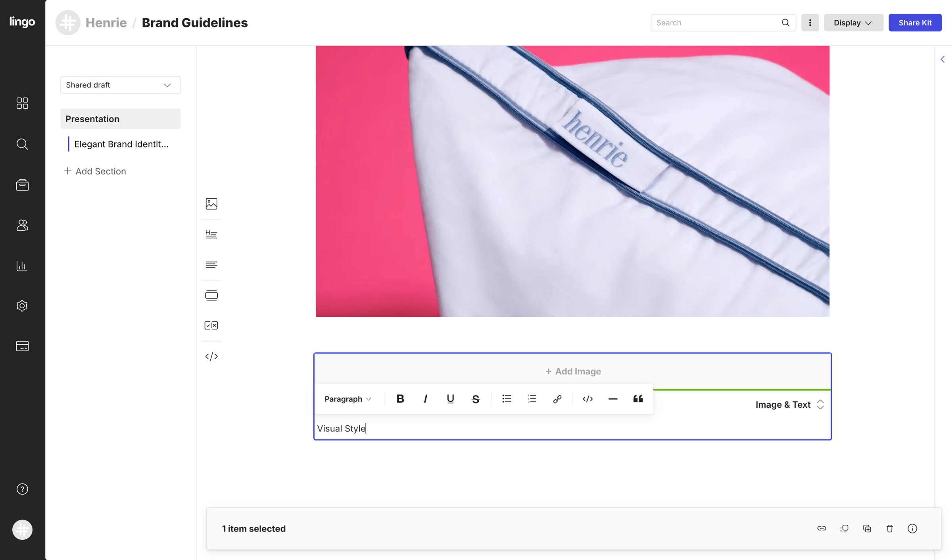
Task: Insert a do/don't guide block from the side toolbar
Action: pyautogui.click(x=211, y=326)
